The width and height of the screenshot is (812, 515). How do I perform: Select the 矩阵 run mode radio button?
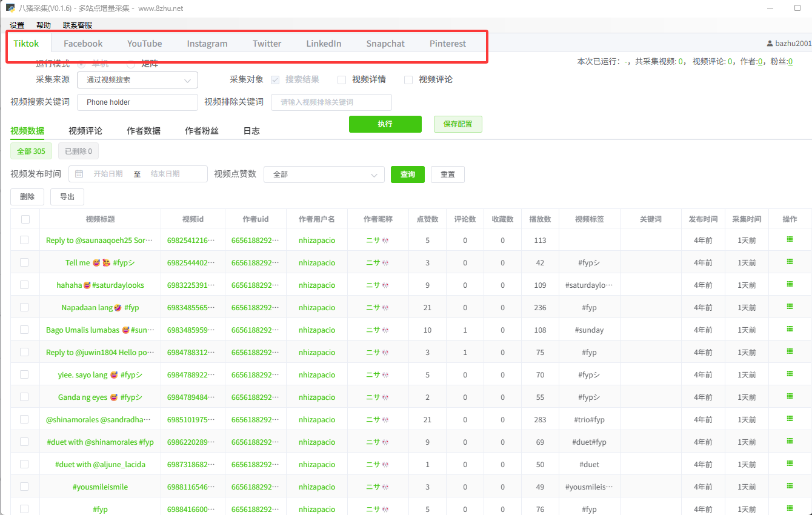(x=131, y=64)
